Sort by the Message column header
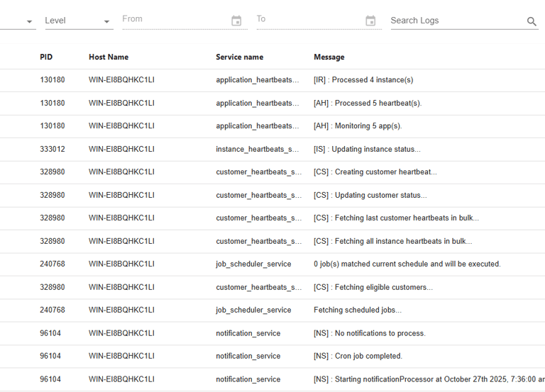This screenshot has width=545, height=392. click(329, 57)
